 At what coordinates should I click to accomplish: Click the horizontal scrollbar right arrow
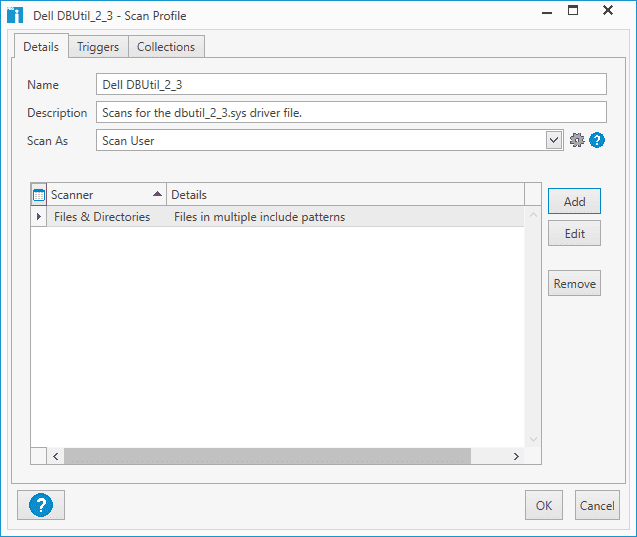click(x=516, y=456)
